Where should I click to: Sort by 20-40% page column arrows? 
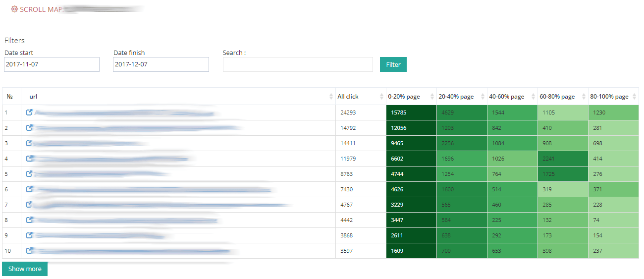click(x=483, y=97)
